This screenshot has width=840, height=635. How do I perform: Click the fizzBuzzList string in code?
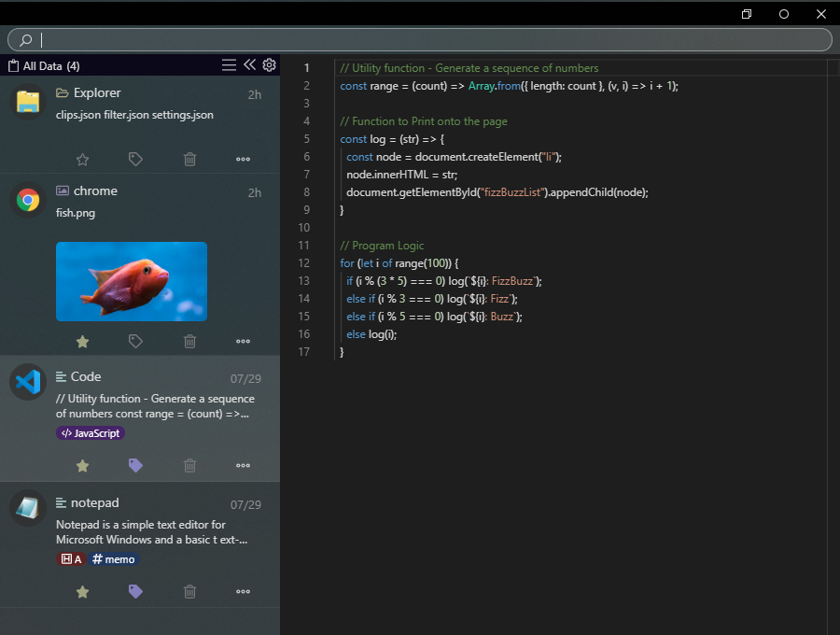(512, 192)
